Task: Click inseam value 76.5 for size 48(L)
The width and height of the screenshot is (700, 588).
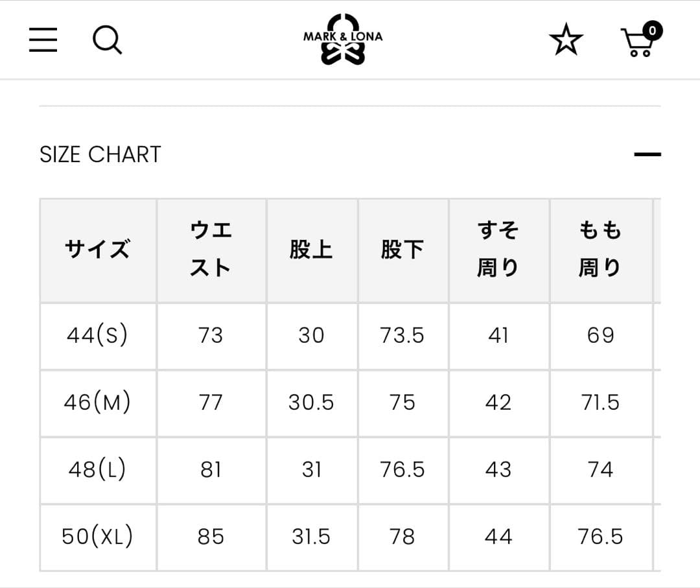Action: click(x=403, y=469)
